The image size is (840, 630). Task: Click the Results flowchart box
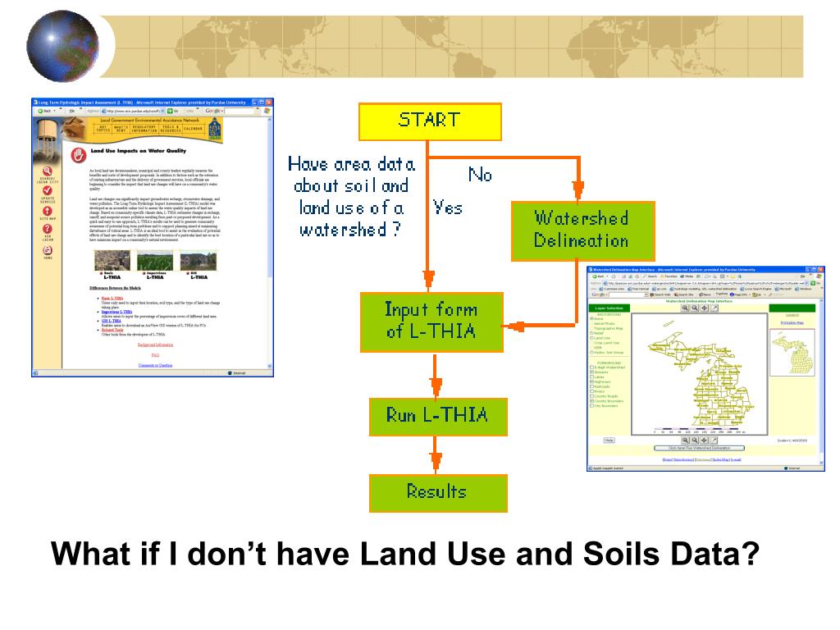[x=438, y=492]
